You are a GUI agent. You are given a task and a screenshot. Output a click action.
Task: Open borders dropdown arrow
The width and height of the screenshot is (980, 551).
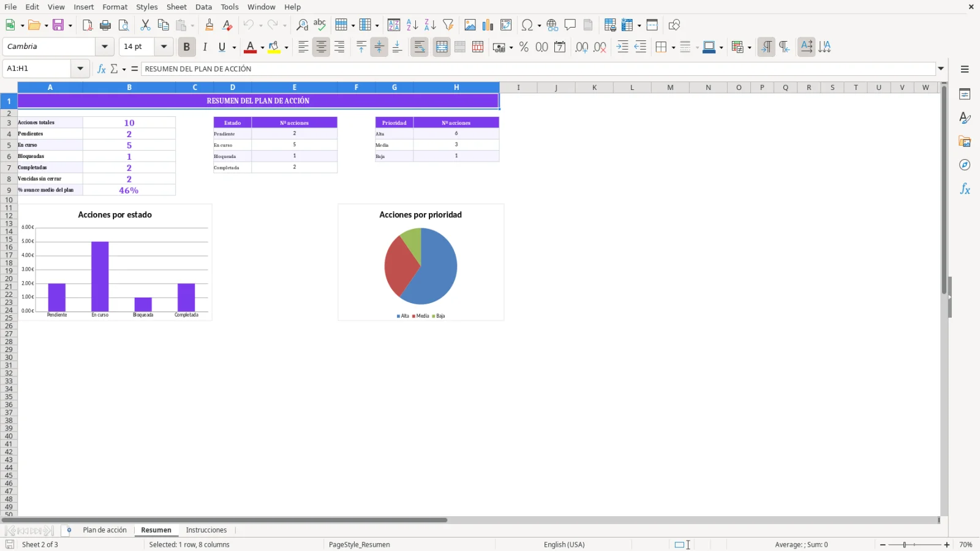tap(673, 47)
